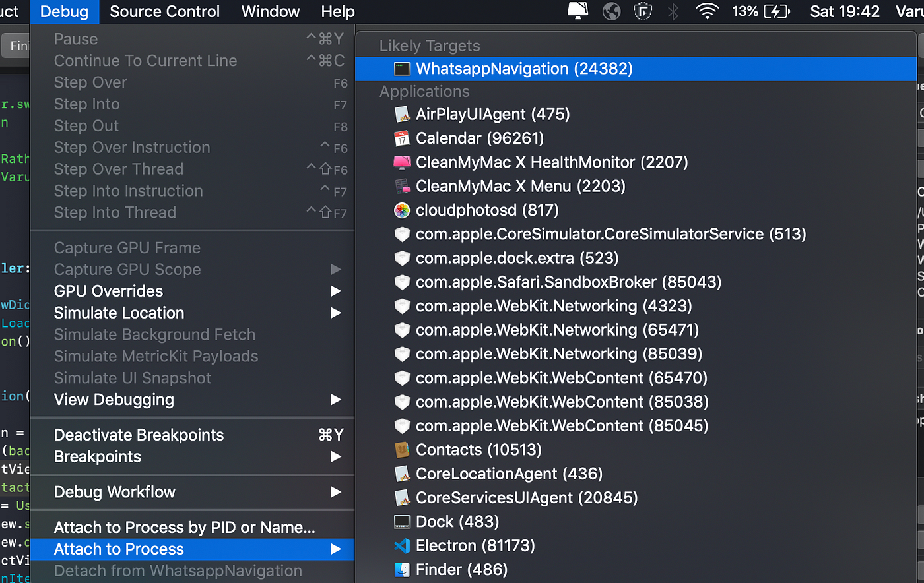Expand the View Debugging submenu
The image size is (924, 583).
click(x=192, y=400)
